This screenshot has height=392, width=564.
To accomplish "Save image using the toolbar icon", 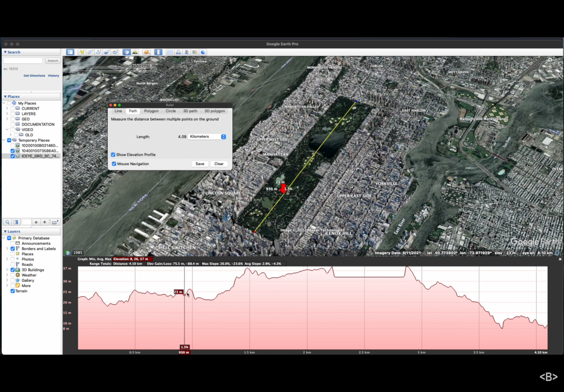I will tap(186, 52).
